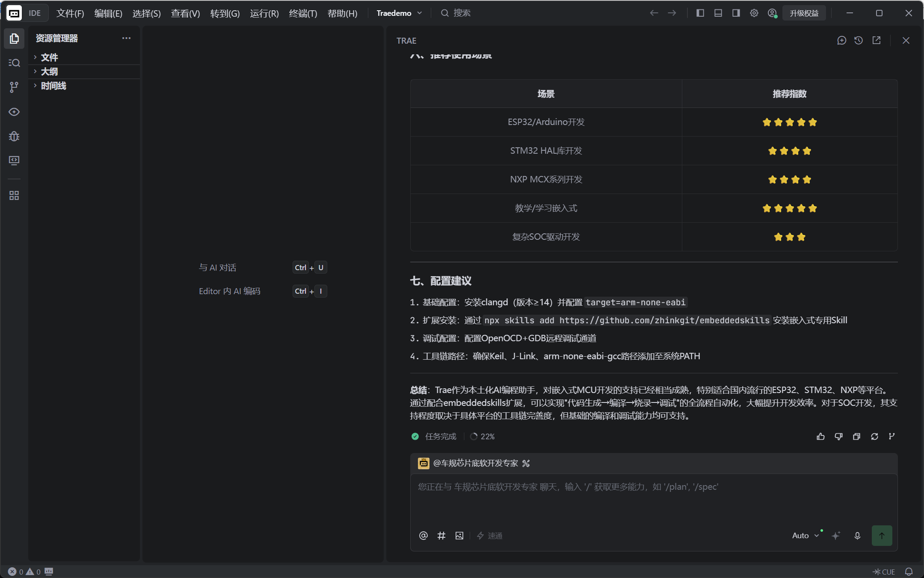The height and width of the screenshot is (578, 924).
Task: Open Explorer more actions (…) menu
Action: (x=126, y=38)
